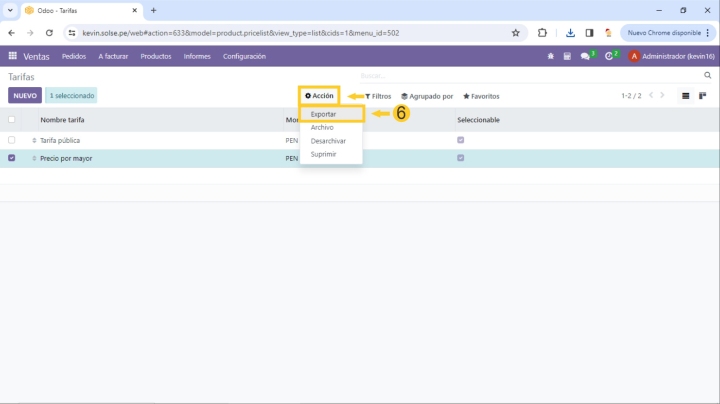The height and width of the screenshot is (404, 720).
Task: Open the messages chat icon
Action: click(586, 56)
